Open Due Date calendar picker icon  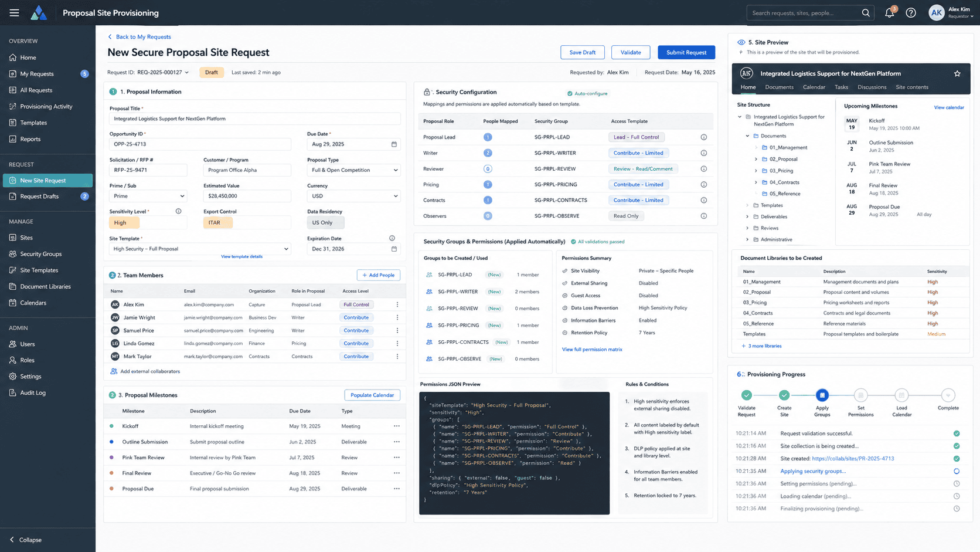[x=394, y=144]
